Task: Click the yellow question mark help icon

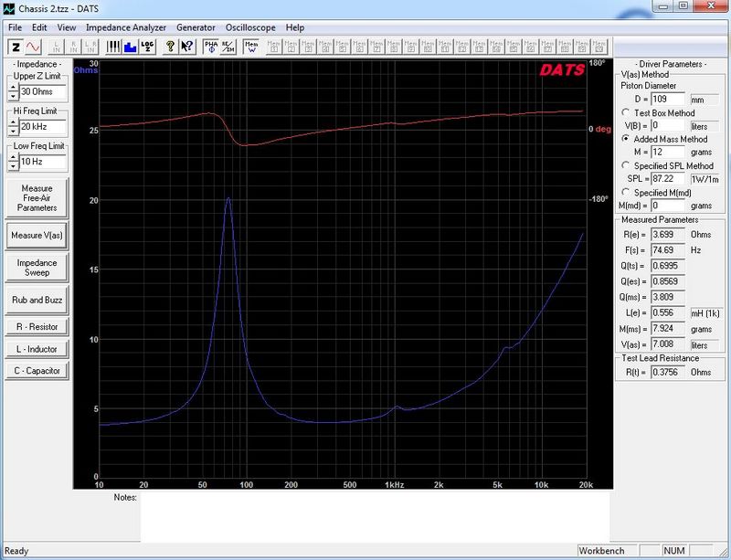Action: pyautogui.click(x=170, y=46)
